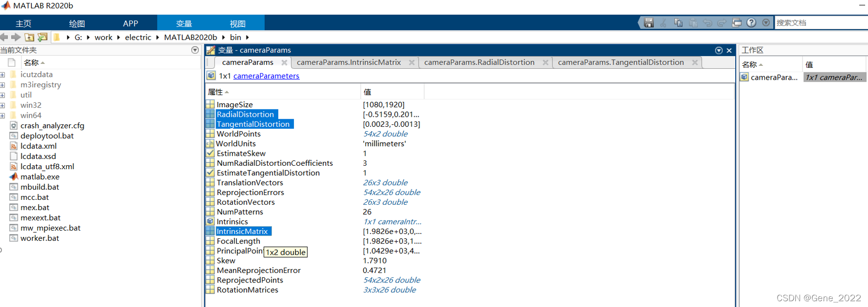
Task: Go up one folder level icon
Action: click(29, 37)
